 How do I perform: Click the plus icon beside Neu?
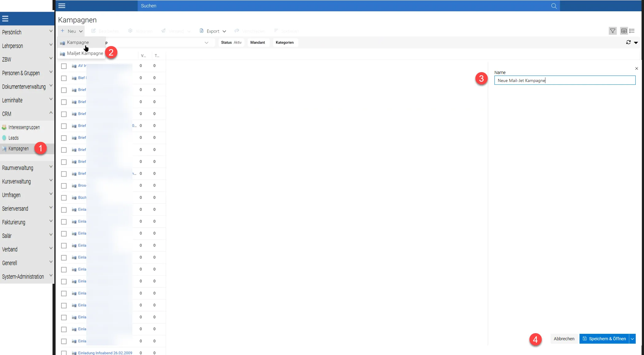(x=62, y=31)
